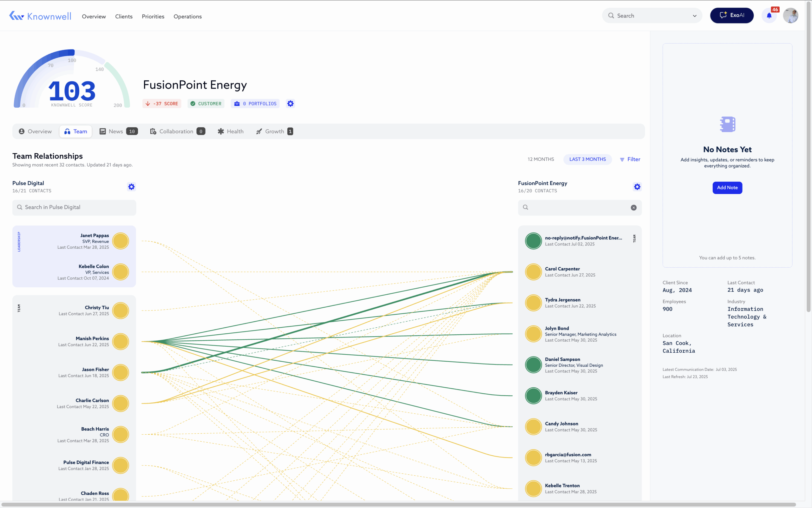This screenshot has width=812, height=508.
Task: Click Jason Fisher contact circle
Action: 121,372
